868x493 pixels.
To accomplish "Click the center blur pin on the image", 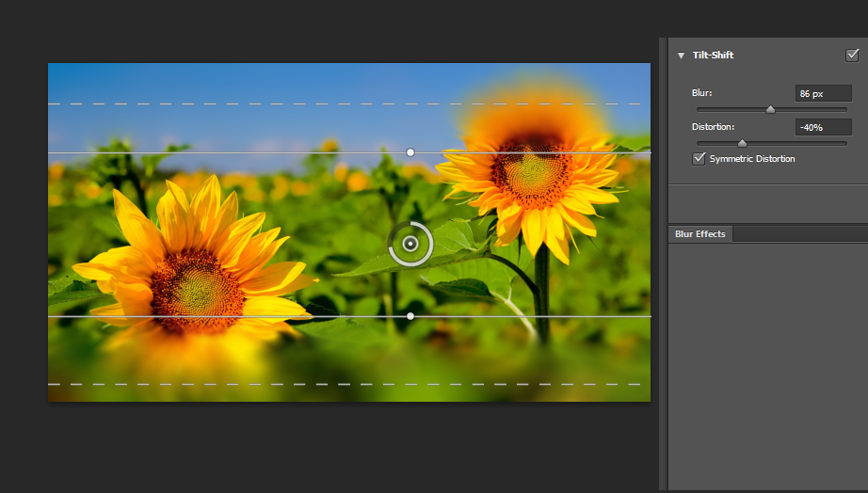I will coord(410,244).
